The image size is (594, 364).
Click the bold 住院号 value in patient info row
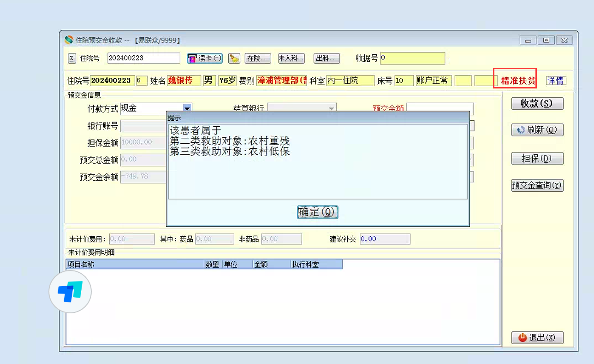point(112,81)
